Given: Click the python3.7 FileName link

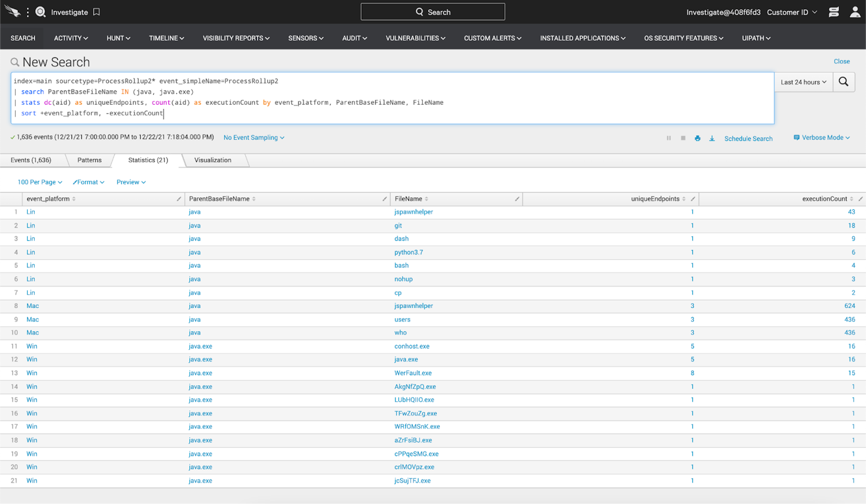Looking at the screenshot, I should click(409, 252).
